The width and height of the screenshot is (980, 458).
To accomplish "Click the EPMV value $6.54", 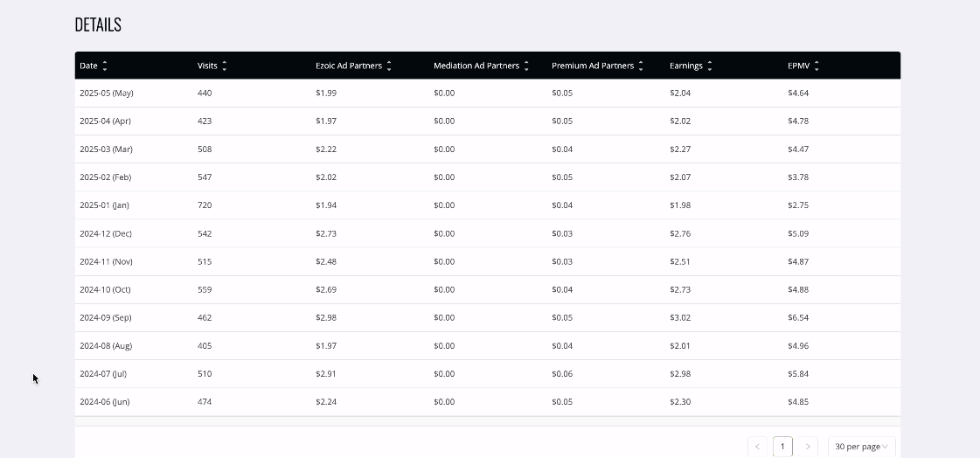I will click(x=798, y=317).
